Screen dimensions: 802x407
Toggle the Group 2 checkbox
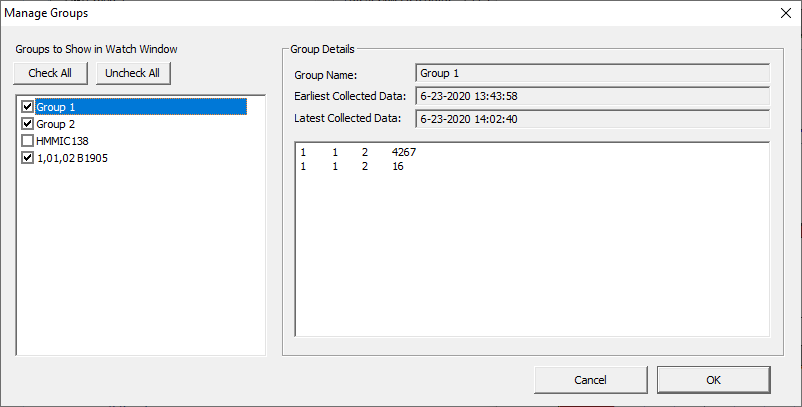27,124
